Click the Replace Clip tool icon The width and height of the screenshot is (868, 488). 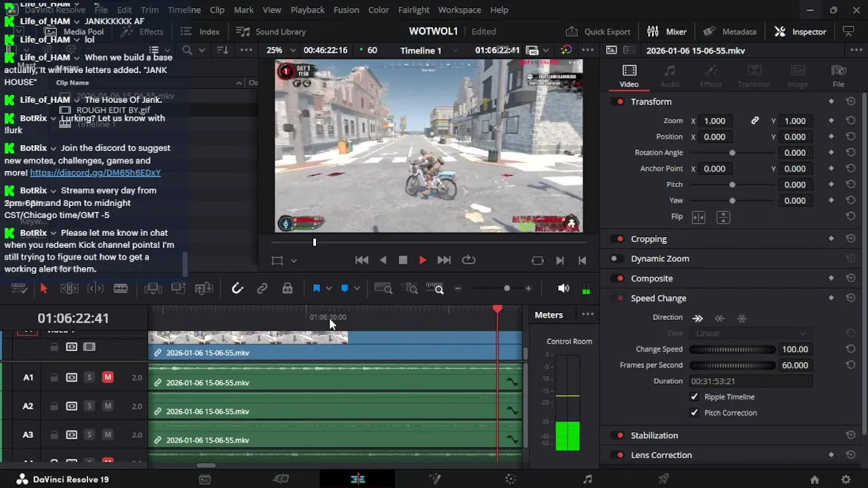point(204,289)
